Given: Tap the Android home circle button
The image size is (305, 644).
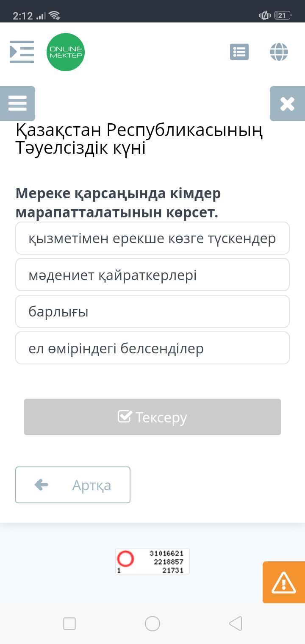Looking at the screenshot, I should pyautogui.click(x=152, y=624).
